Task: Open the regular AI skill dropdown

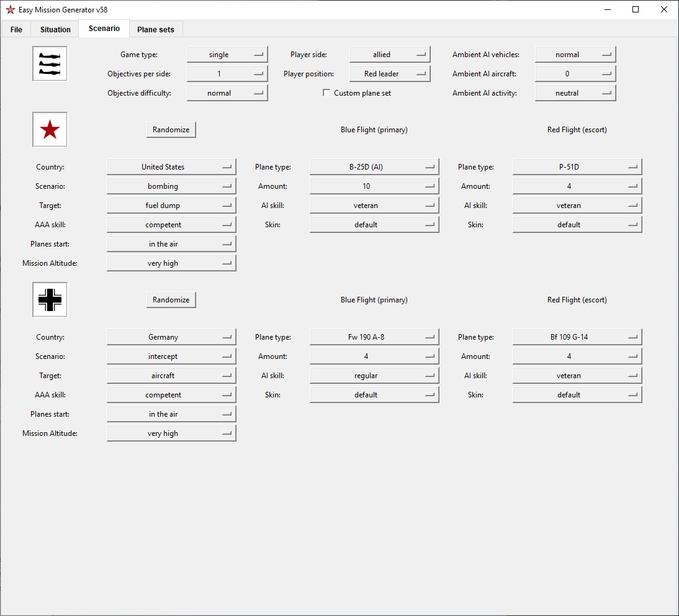Action: 374,376
